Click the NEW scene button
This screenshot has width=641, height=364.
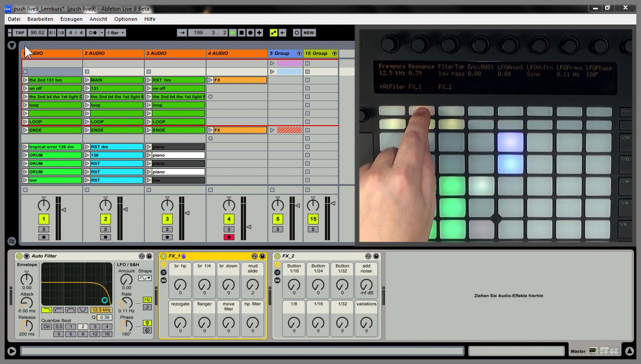click(309, 32)
